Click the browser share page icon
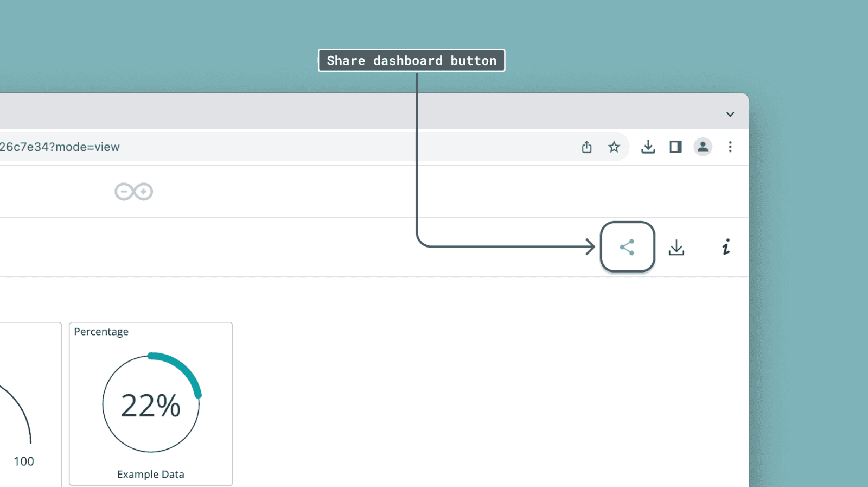The width and height of the screenshot is (868, 487). (586, 147)
